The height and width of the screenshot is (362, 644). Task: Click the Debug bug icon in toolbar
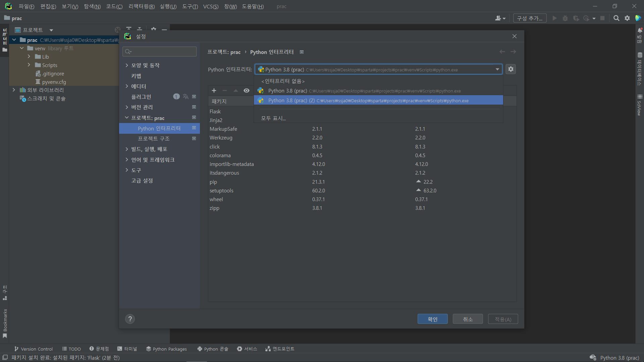click(x=565, y=18)
